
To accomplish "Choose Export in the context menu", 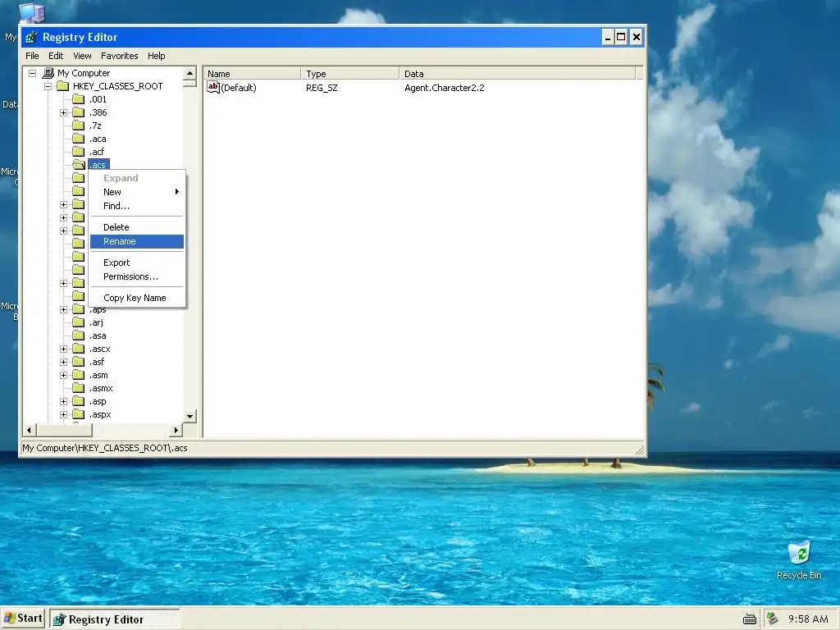I will coord(137,262).
